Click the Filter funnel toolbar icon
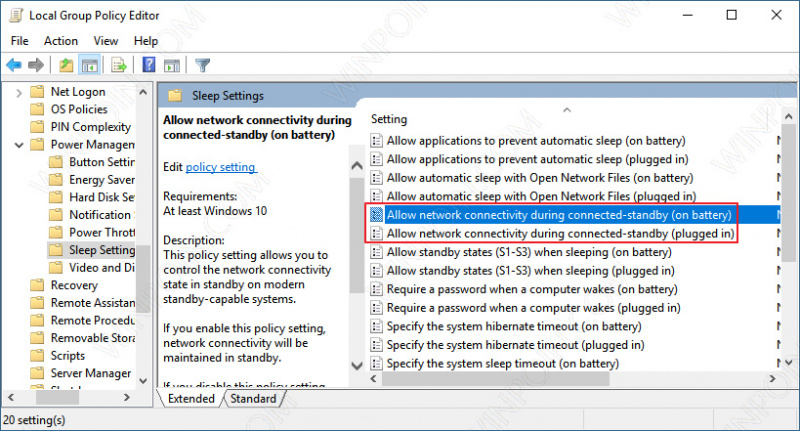Screen dimensions: 800x431 point(201,65)
